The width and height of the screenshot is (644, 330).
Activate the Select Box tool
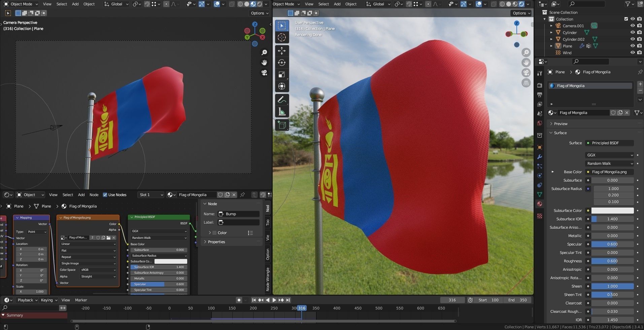(282, 26)
